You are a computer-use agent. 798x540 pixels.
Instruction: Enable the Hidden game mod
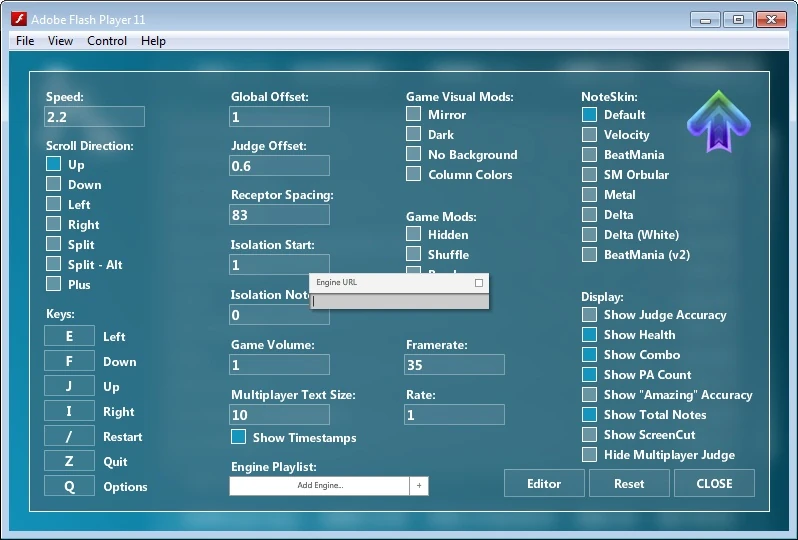413,234
